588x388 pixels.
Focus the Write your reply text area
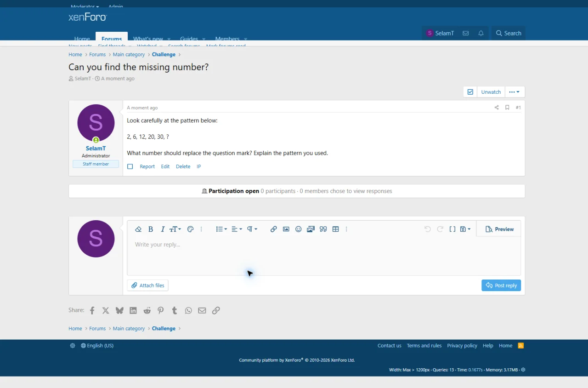click(x=324, y=256)
